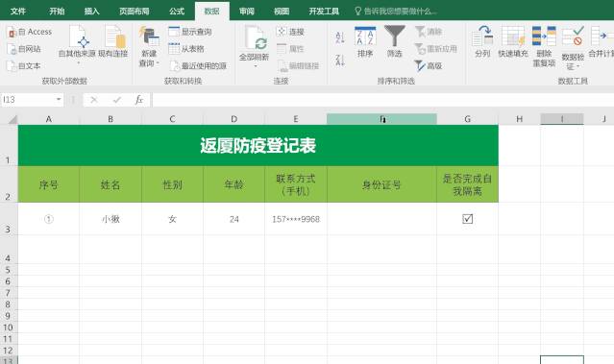This screenshot has height=364, width=614.
Task: Click the 联系方式 header cell
Action: point(296,184)
